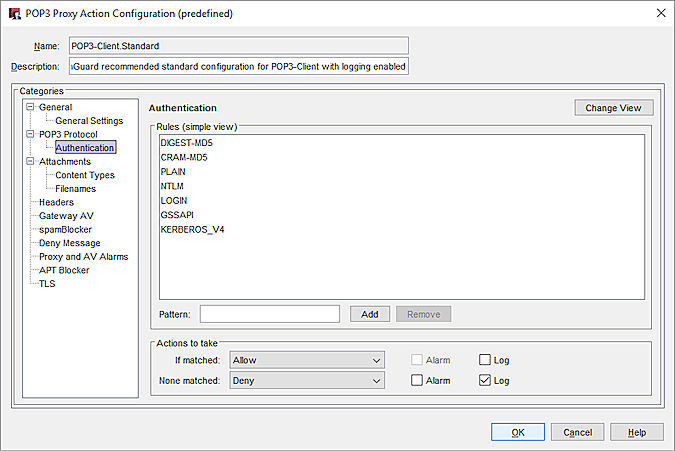675x451 pixels.
Task: Select the spamBlocker category
Action: [x=65, y=229]
